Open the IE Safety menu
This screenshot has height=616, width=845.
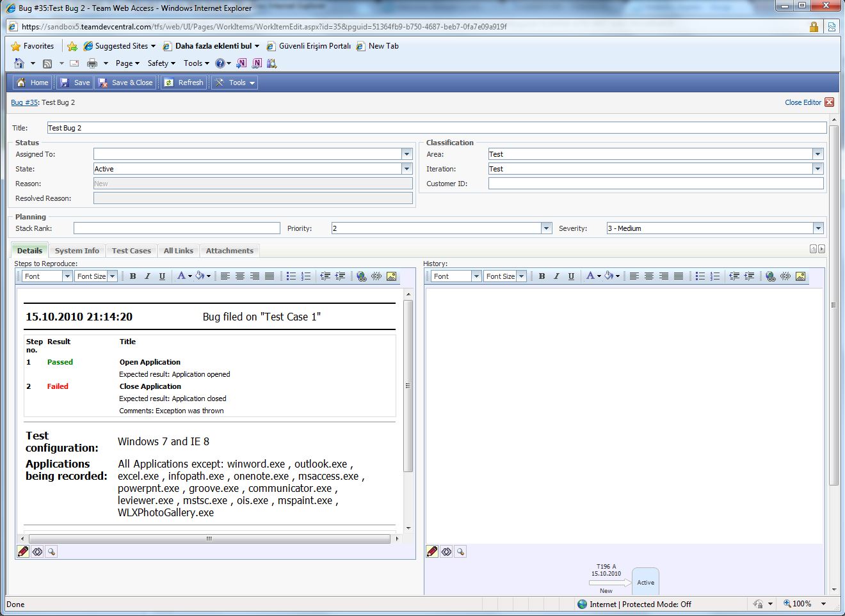161,63
